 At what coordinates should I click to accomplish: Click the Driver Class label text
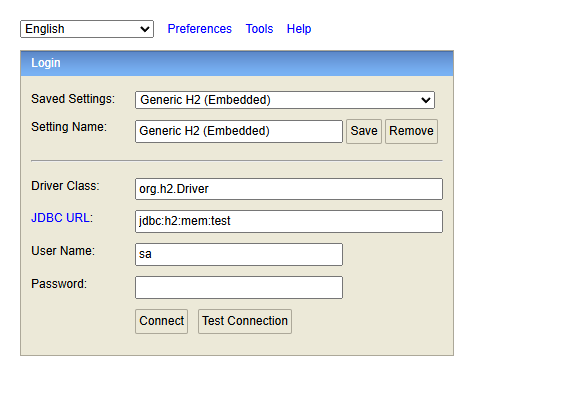point(65,186)
